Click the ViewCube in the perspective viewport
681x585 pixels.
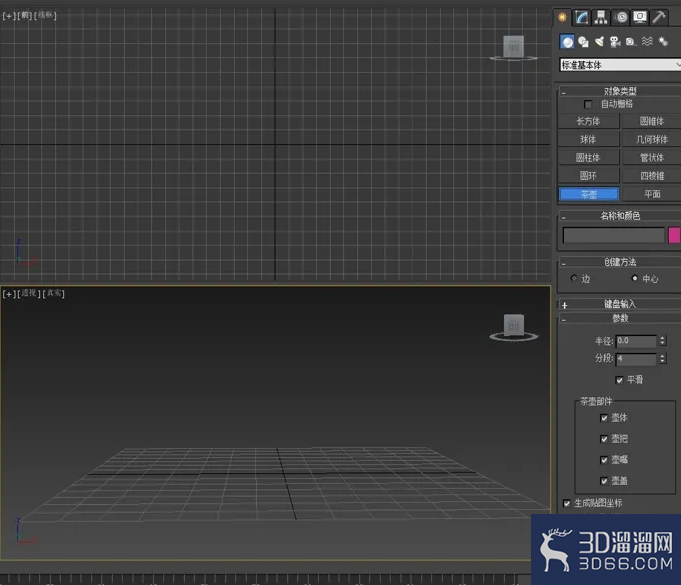coord(514,325)
